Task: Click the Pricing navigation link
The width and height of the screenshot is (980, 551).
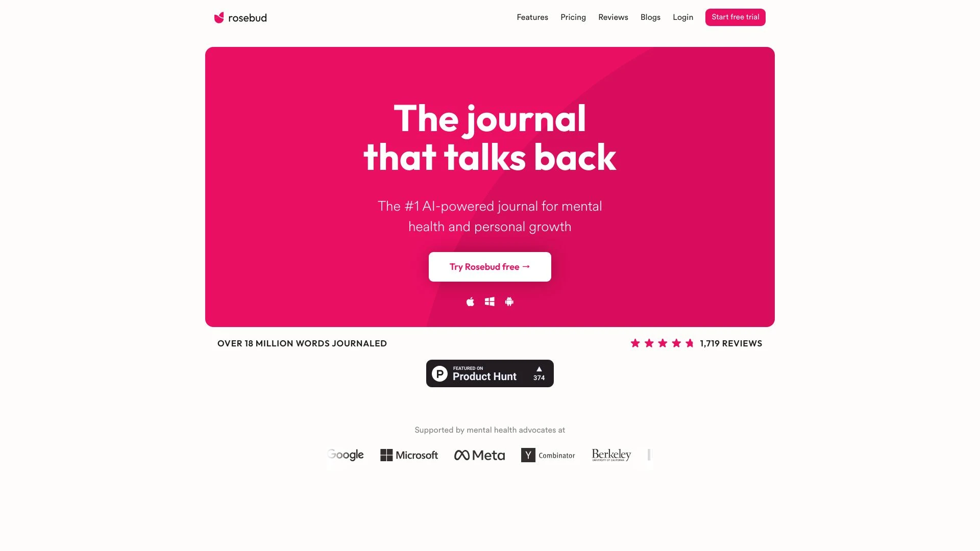Action: pyautogui.click(x=573, y=17)
